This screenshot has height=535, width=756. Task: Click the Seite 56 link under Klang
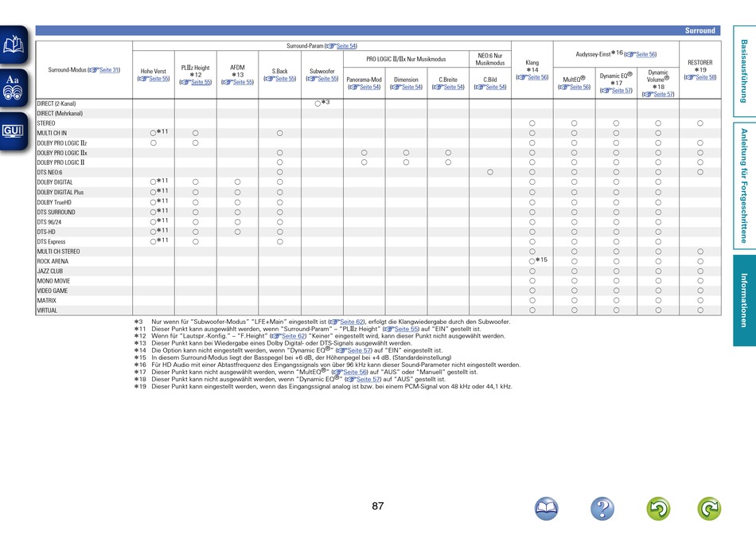point(537,77)
